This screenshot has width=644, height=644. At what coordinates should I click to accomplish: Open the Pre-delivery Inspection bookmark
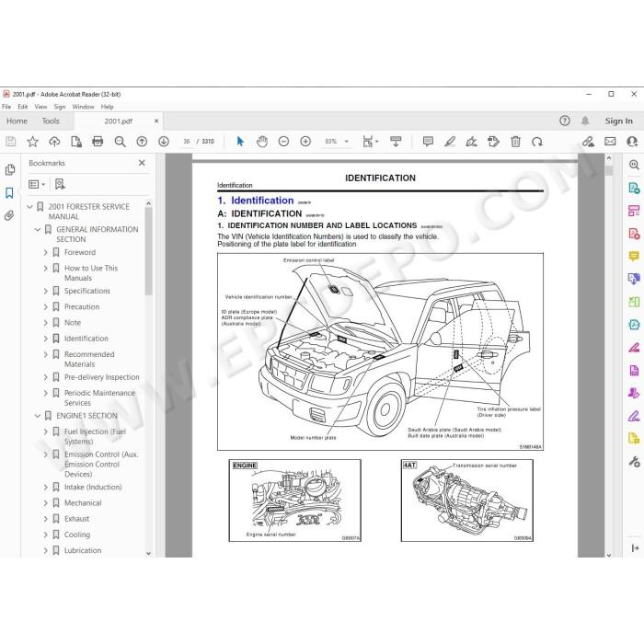(x=102, y=377)
